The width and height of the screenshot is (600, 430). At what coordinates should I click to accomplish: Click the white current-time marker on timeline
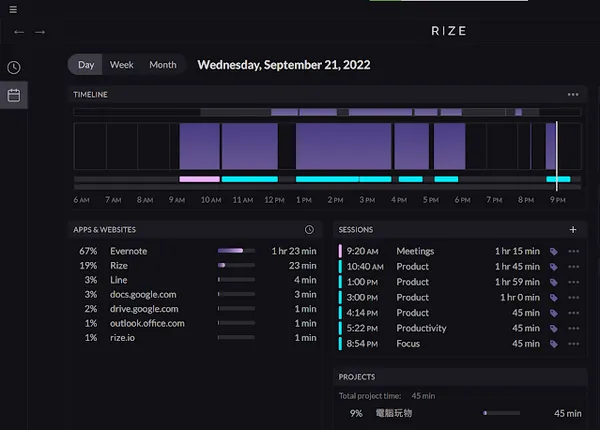(557, 156)
